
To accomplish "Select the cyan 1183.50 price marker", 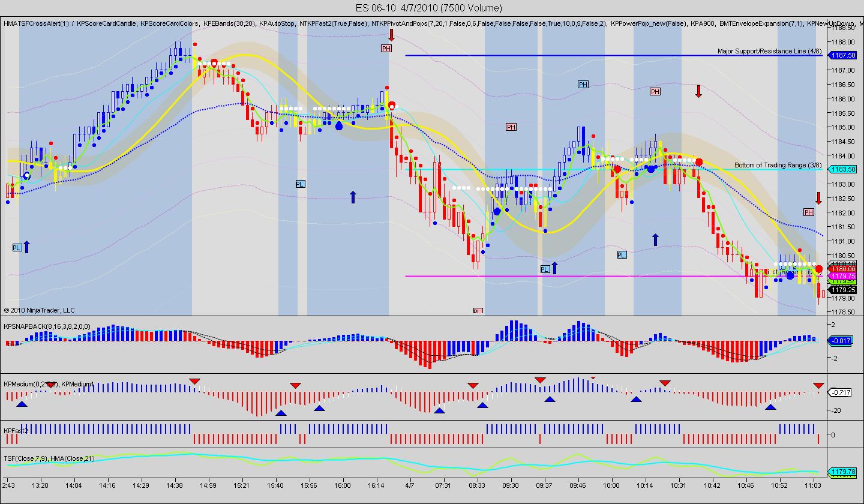I will [842, 169].
